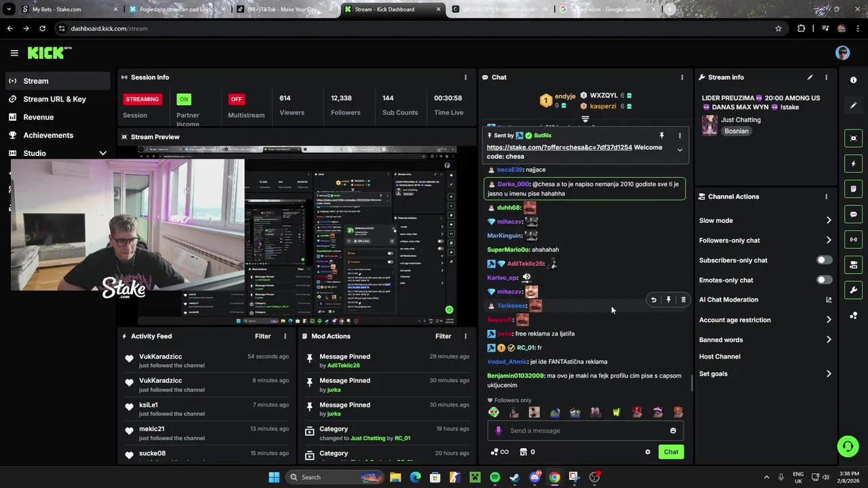This screenshot has width=868, height=488.
Task: Switch to the TikTok browser tab
Action: point(283,9)
